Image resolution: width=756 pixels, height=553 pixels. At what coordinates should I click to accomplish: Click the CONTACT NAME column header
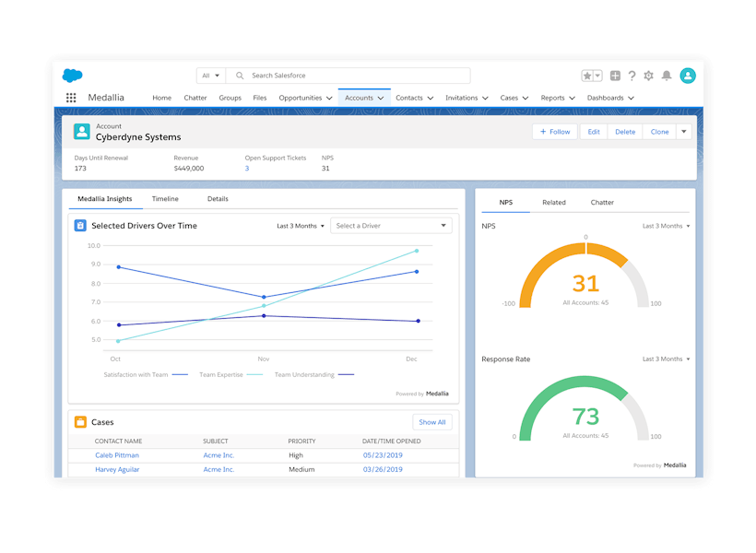coord(118,441)
